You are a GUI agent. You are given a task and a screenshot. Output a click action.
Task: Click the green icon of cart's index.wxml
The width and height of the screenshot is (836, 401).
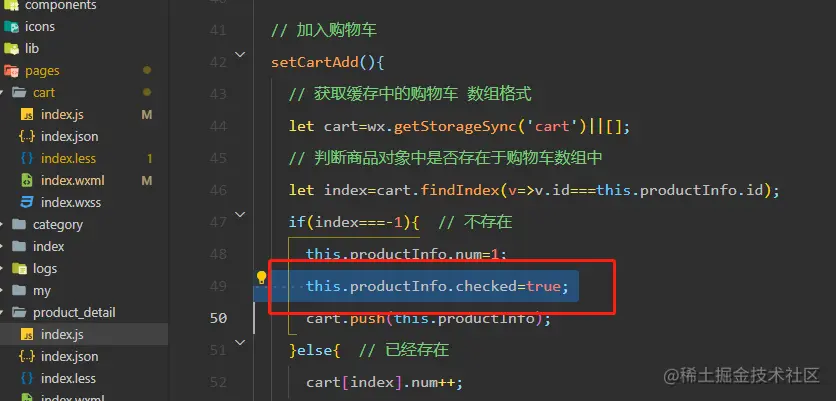tap(27, 181)
